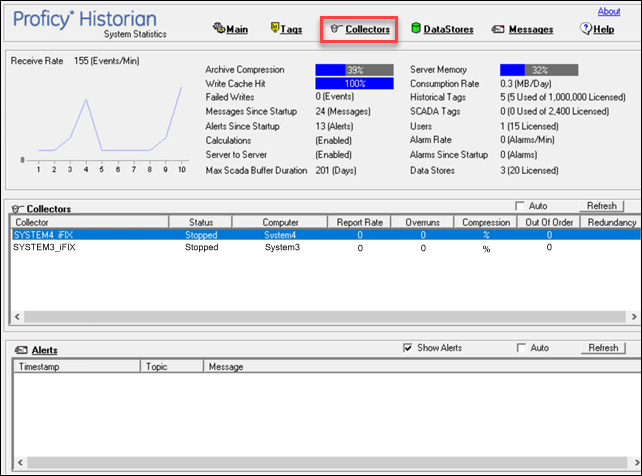Click the Overruns column header

(x=423, y=222)
